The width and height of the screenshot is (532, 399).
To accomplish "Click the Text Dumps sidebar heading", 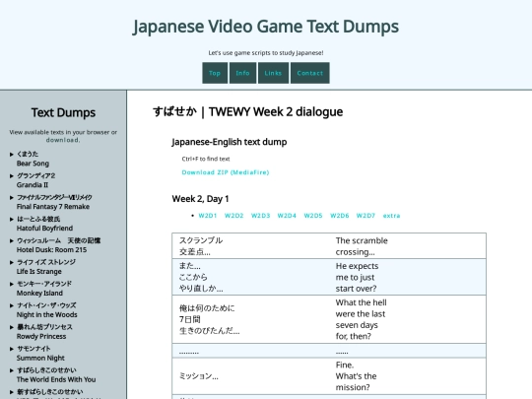I will [63, 112].
